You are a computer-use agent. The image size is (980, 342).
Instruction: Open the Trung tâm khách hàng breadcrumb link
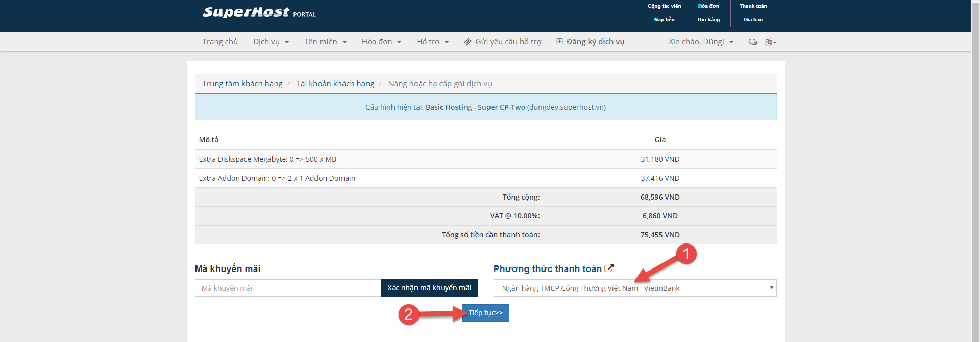242,84
